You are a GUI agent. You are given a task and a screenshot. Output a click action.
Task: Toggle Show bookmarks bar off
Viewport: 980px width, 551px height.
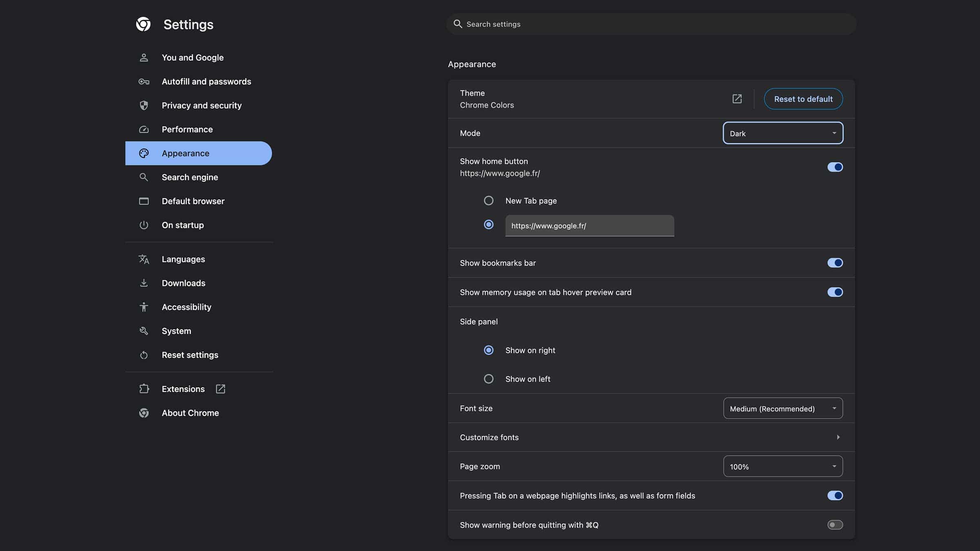(x=835, y=262)
